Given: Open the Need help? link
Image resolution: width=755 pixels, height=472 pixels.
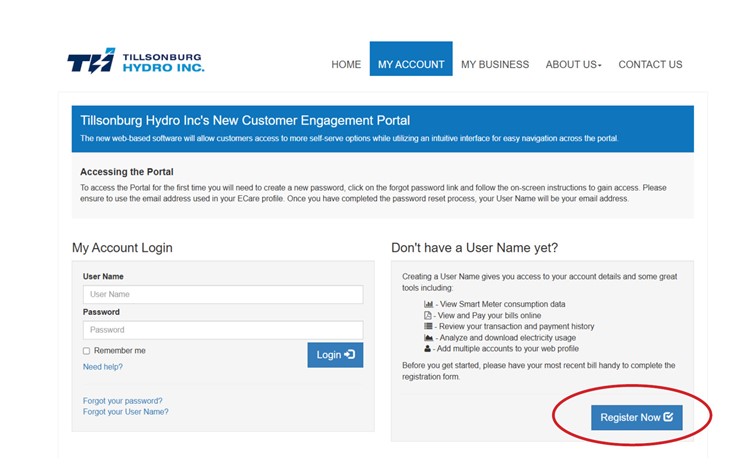Looking at the screenshot, I should [x=103, y=367].
